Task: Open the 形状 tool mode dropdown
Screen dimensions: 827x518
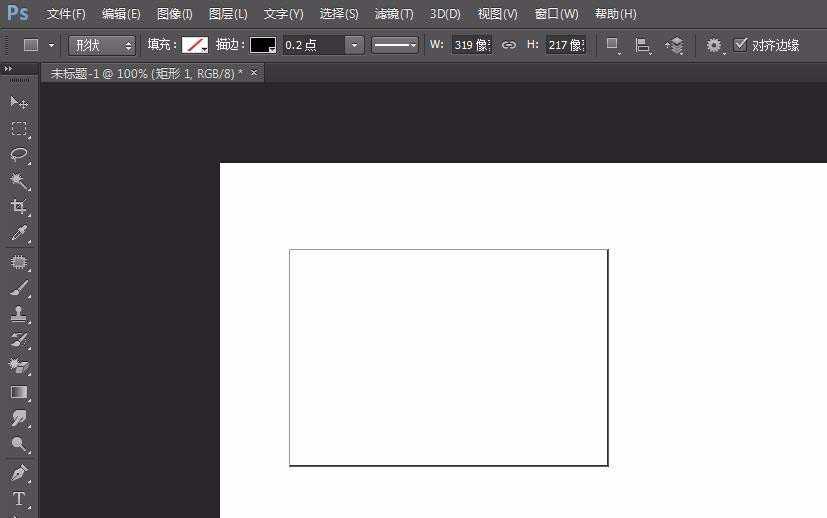Action: point(102,45)
